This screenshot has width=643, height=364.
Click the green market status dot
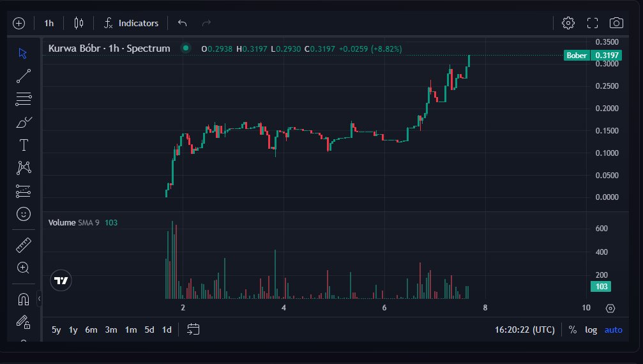(186, 49)
